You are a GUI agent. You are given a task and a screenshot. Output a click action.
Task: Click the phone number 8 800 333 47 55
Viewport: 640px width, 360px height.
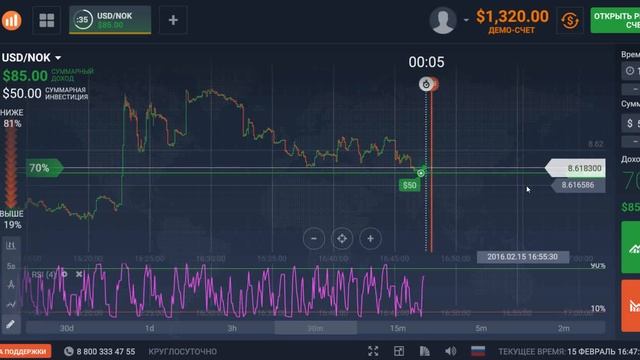(105, 351)
